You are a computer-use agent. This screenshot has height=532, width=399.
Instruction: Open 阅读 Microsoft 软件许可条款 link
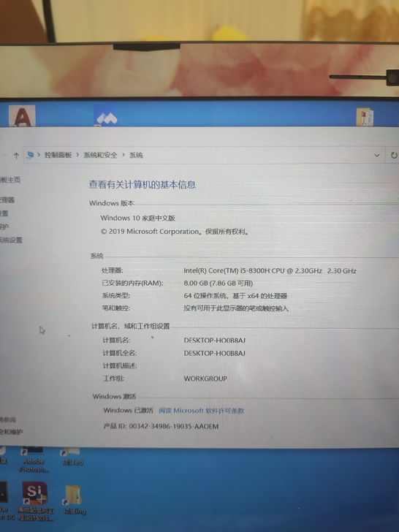pos(201,411)
